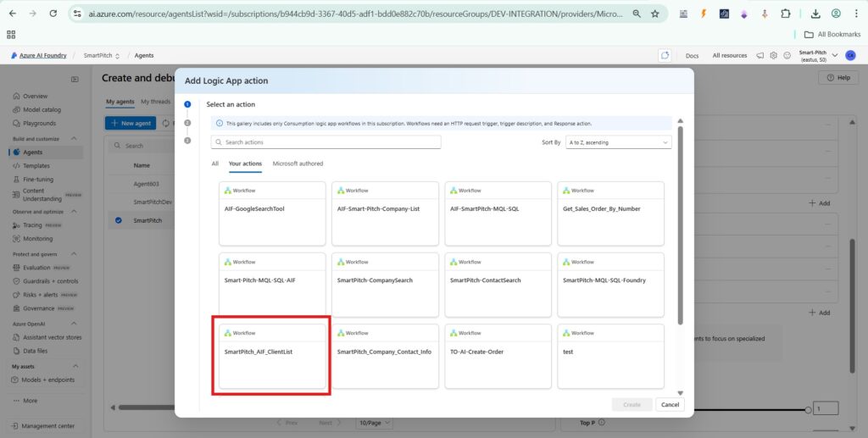The image size is (868, 438).
Task: Click the Azure AI Foundry logo icon
Action: [14, 55]
